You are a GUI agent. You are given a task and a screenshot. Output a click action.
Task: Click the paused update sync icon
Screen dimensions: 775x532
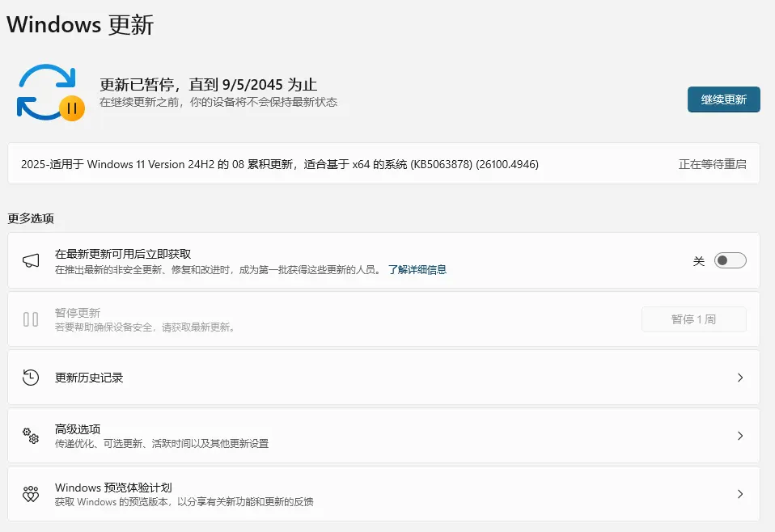[50, 92]
